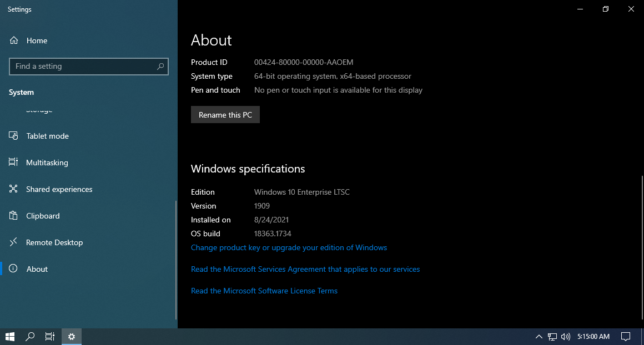Click the main content scrollbar

point(642,247)
